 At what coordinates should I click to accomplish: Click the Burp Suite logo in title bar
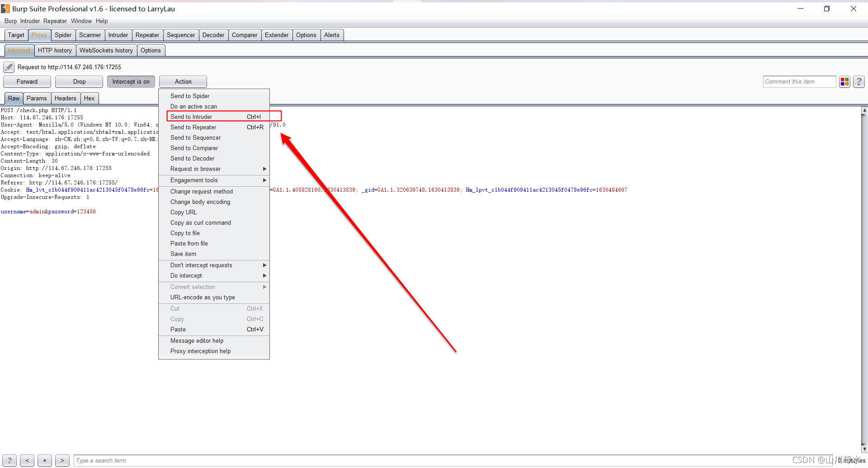click(5, 9)
